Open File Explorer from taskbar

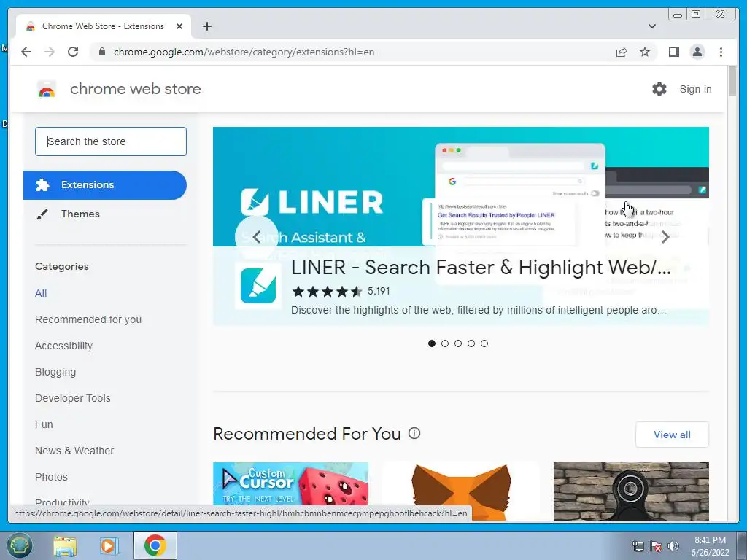pyautogui.click(x=65, y=546)
